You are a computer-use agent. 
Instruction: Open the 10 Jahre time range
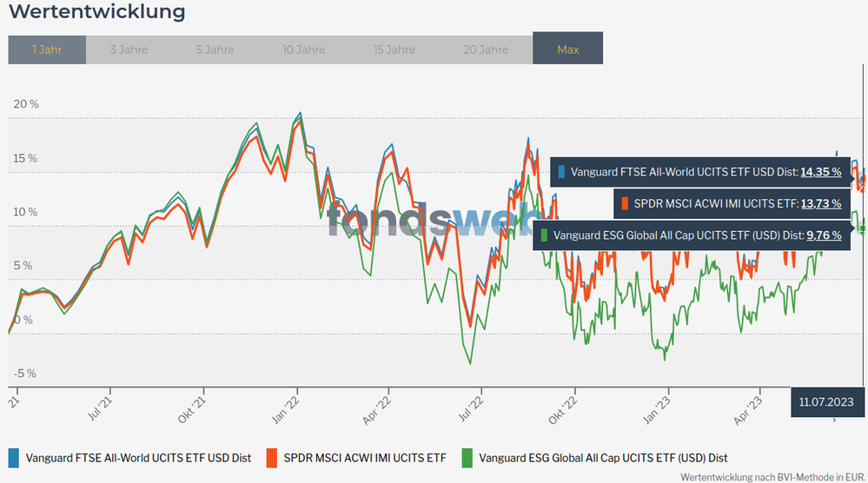304,50
